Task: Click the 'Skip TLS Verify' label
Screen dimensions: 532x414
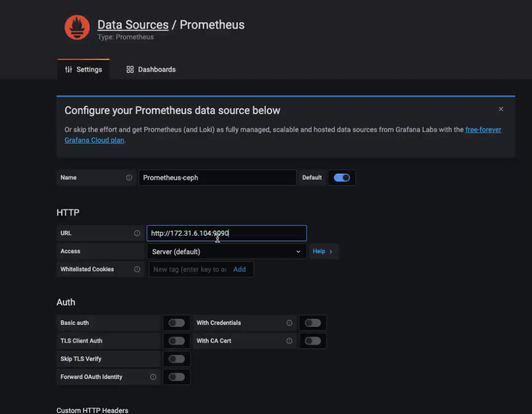Action: click(x=81, y=358)
